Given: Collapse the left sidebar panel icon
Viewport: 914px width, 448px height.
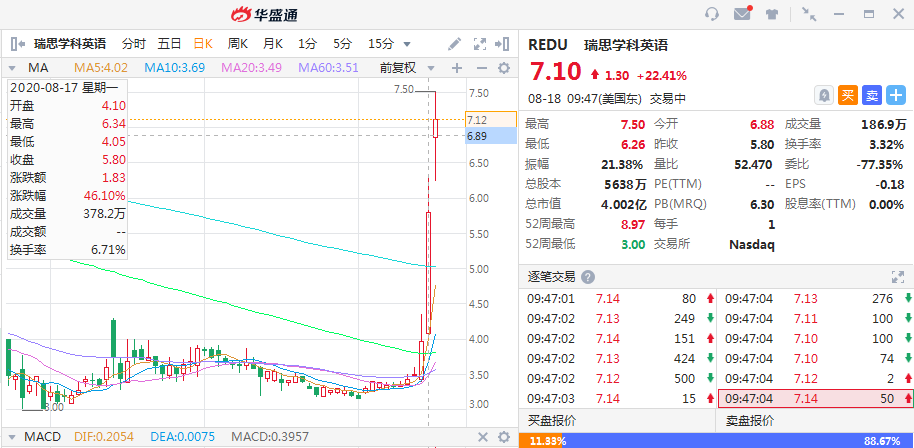Looking at the screenshot, I should tap(17, 44).
